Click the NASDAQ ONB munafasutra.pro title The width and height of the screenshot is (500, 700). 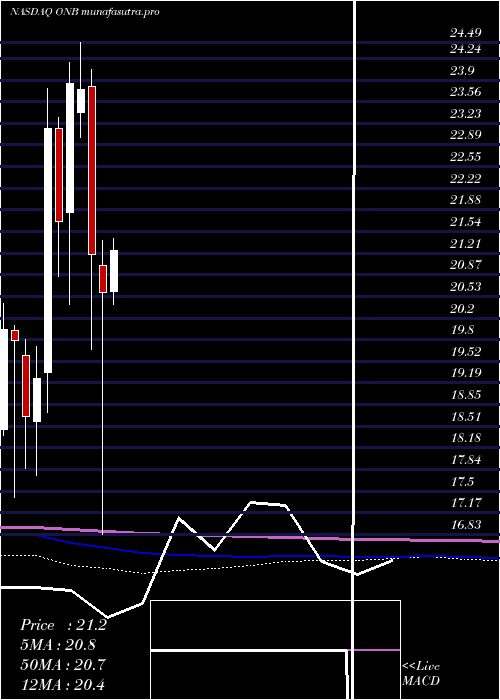(x=84, y=12)
